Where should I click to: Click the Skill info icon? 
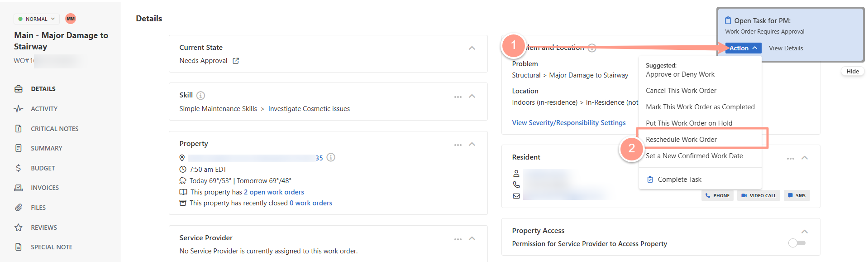click(200, 95)
